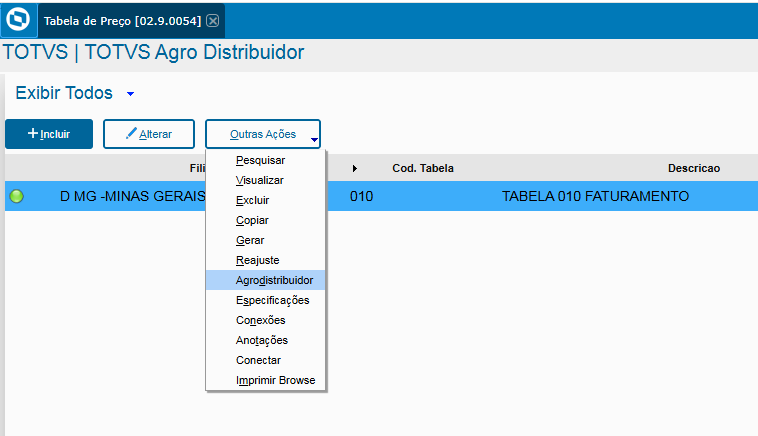Image resolution: width=758 pixels, height=436 pixels.
Task: Click the arrow marker before Cod. Tabela
Action: point(354,168)
